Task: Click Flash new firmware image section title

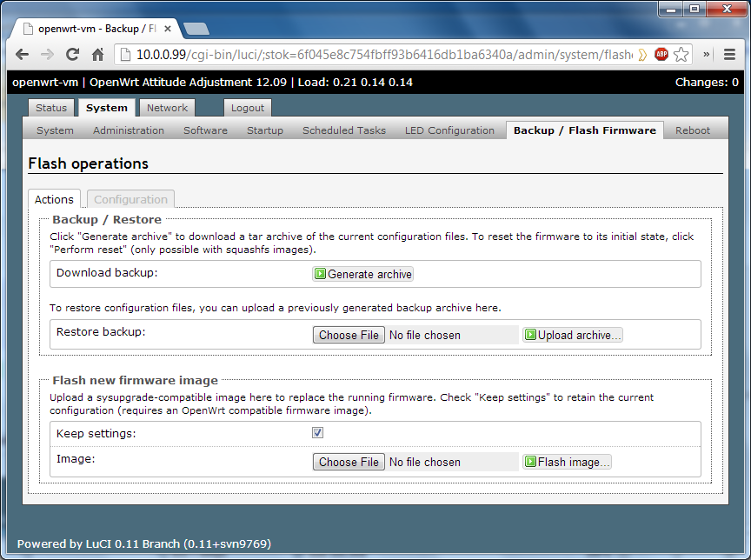Action: pos(135,380)
